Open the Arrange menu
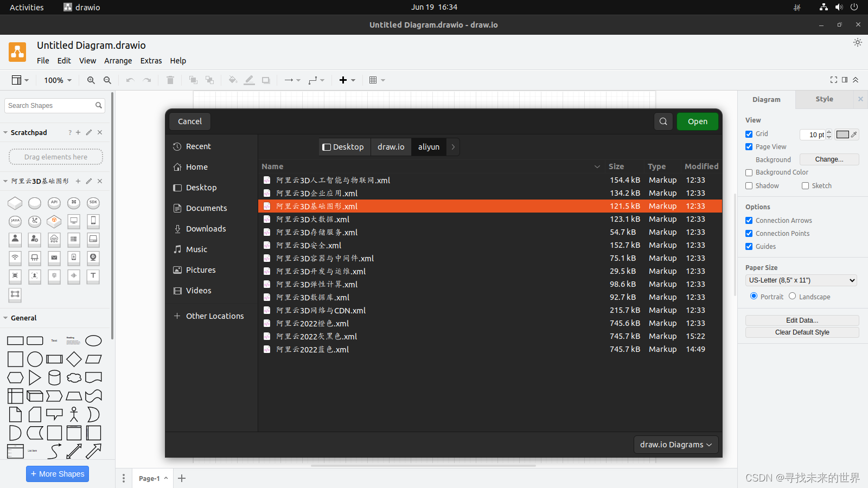The image size is (868, 488). pos(118,61)
